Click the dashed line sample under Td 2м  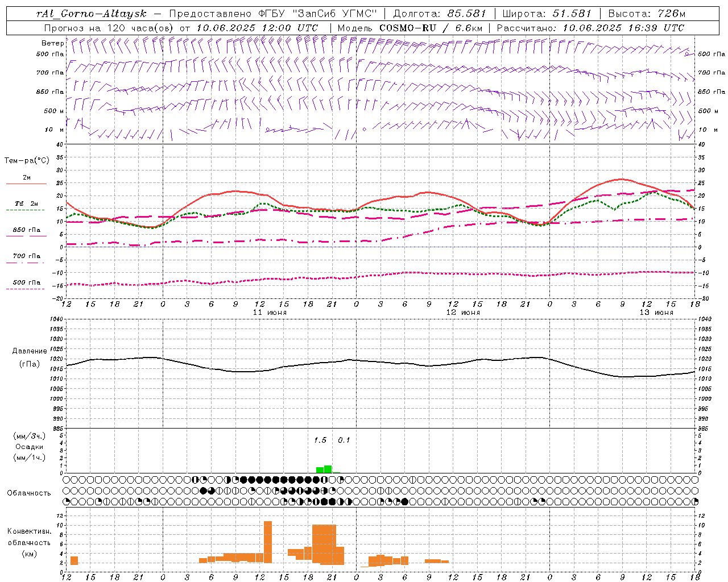[25, 210]
